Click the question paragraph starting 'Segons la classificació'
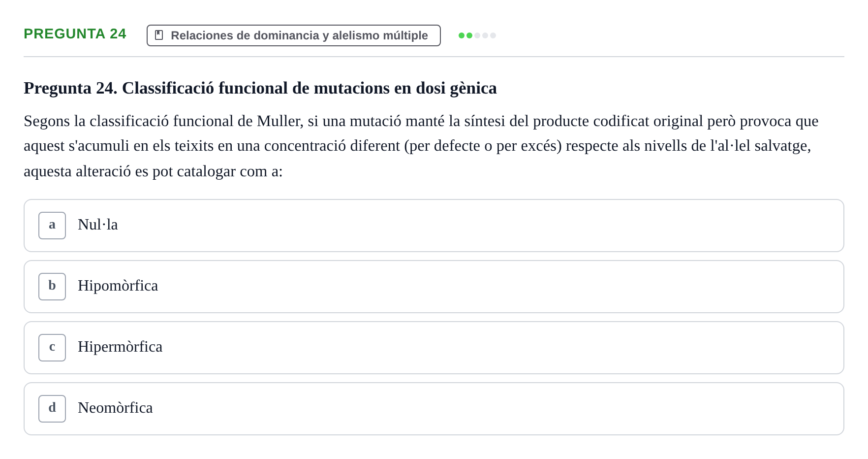The image size is (868, 459). tap(421, 146)
